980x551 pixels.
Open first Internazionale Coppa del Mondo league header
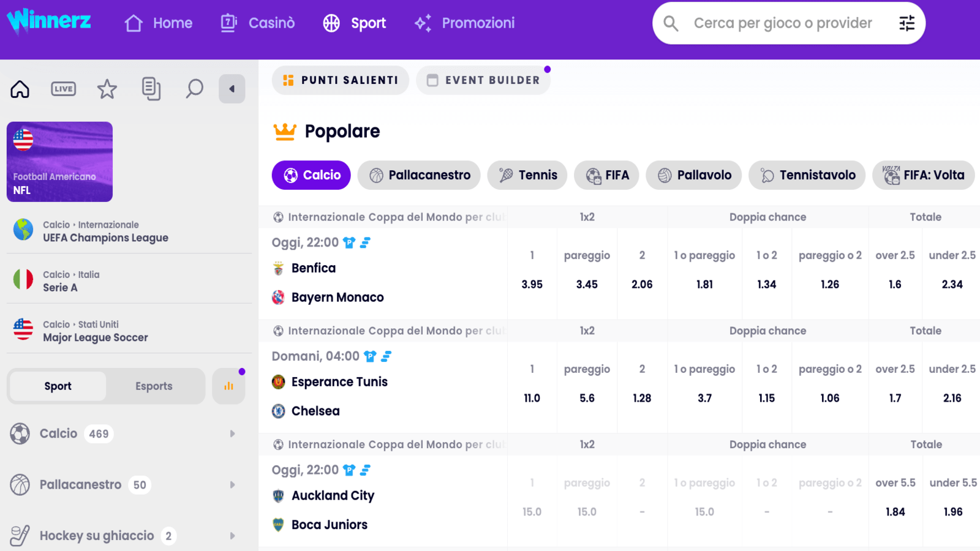[388, 217]
